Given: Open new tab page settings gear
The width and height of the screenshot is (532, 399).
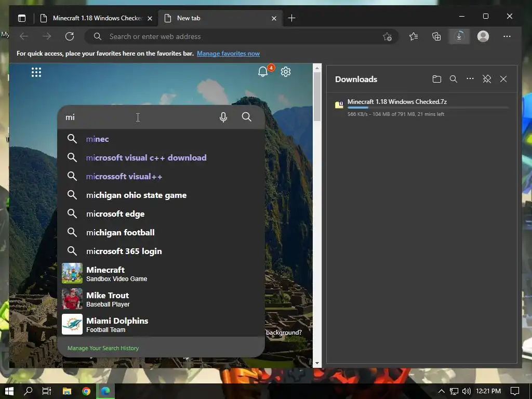Looking at the screenshot, I should click(286, 72).
